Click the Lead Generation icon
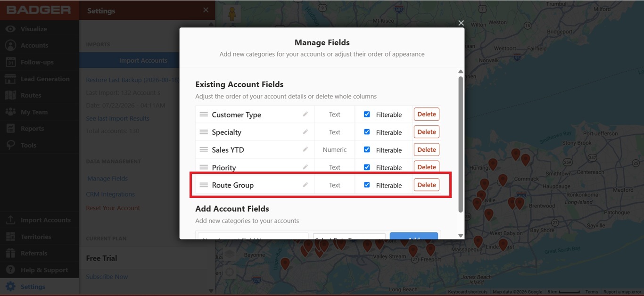This screenshot has width=644, height=296. click(x=10, y=79)
